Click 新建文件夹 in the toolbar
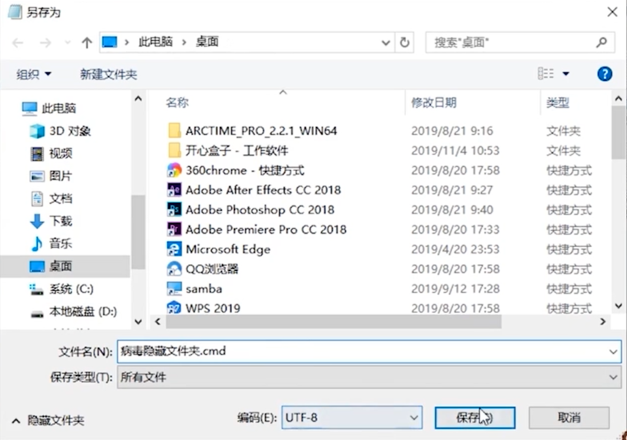 coord(108,74)
